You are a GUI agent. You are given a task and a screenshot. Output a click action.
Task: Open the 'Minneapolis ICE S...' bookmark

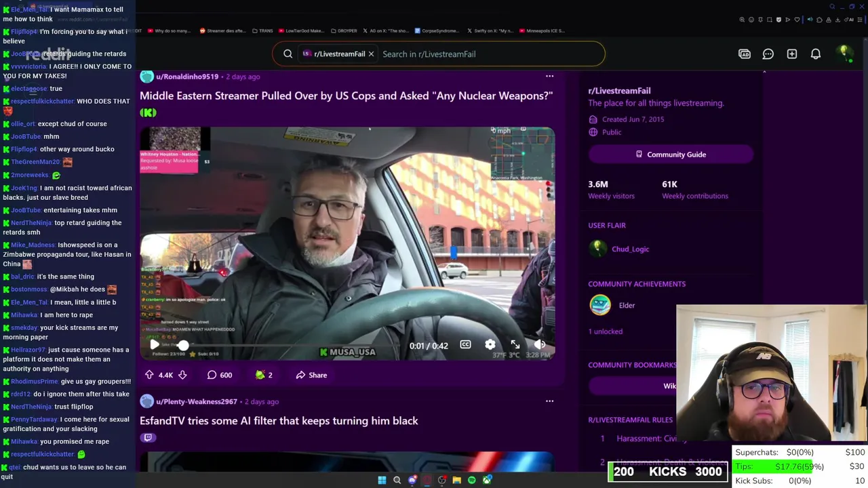click(541, 30)
